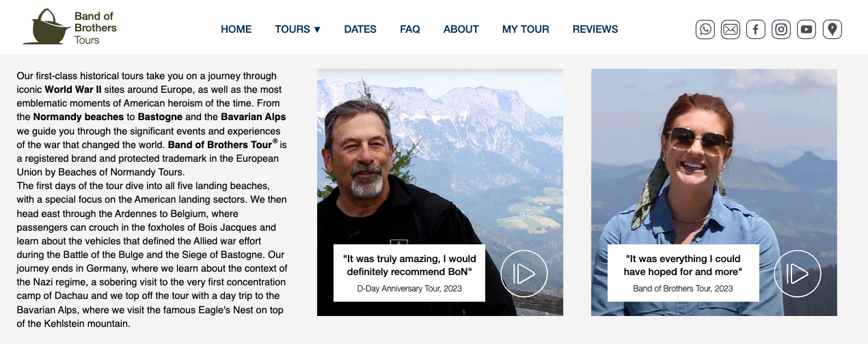Open the Instagram profile icon
This screenshot has height=344, width=868.
pos(781,29)
